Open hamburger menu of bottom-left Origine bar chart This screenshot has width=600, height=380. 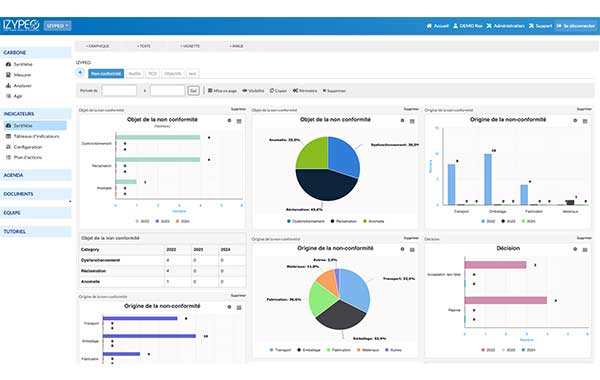point(239,307)
